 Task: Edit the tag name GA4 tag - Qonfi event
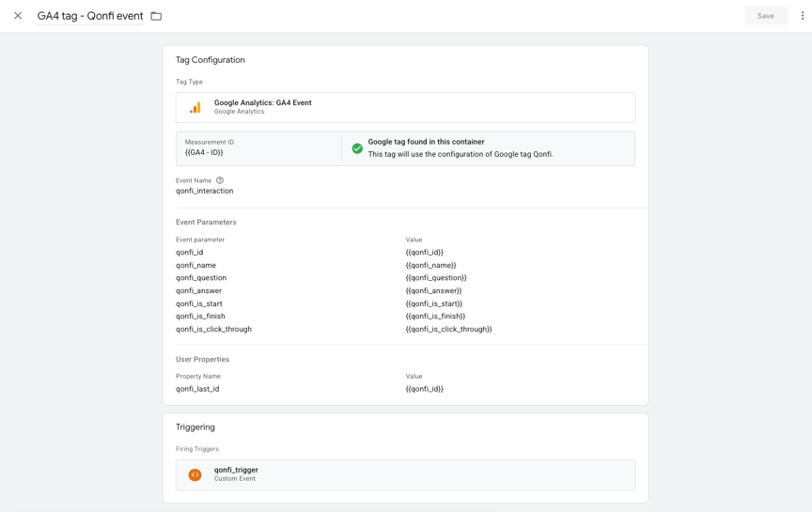[x=90, y=16]
